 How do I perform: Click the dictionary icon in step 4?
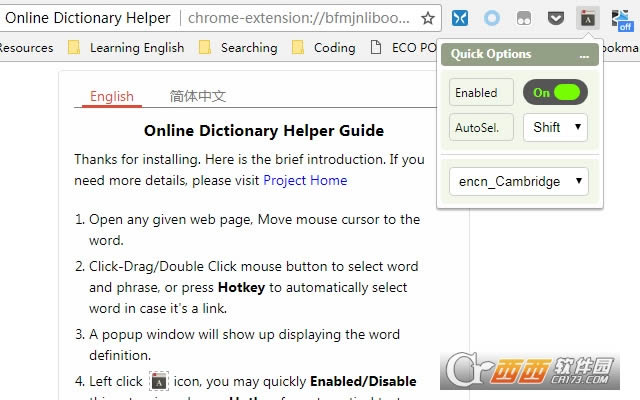pos(159,381)
